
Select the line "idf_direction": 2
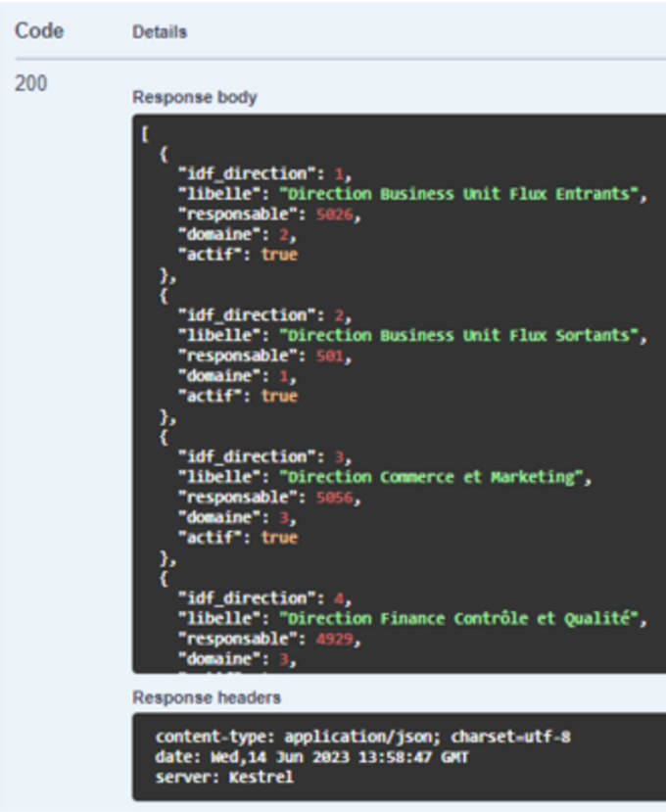[264, 314]
